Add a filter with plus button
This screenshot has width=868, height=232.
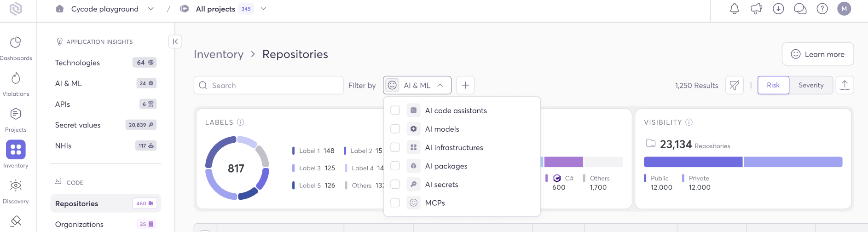[465, 85]
